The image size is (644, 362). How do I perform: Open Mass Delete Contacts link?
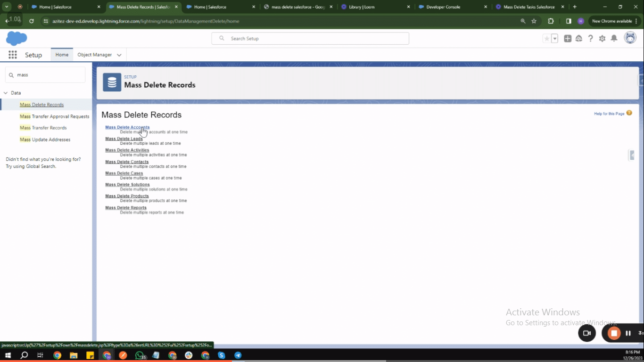[x=127, y=162]
